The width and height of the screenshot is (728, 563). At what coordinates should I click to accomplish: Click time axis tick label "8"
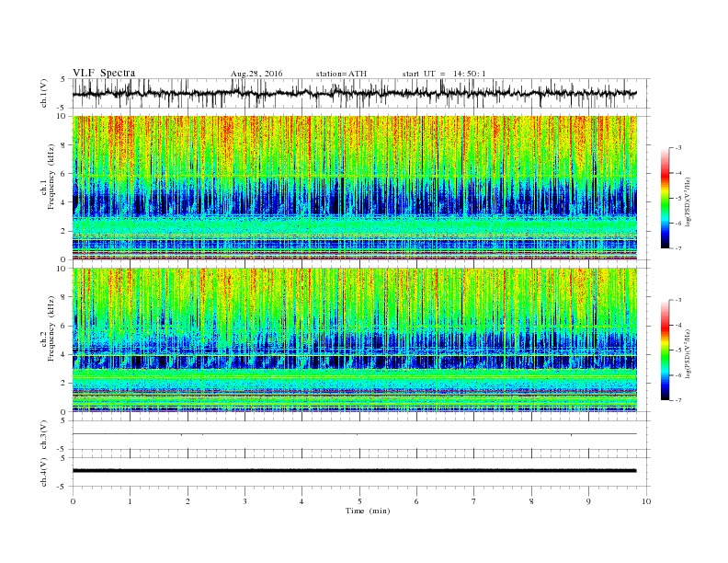coord(531,501)
